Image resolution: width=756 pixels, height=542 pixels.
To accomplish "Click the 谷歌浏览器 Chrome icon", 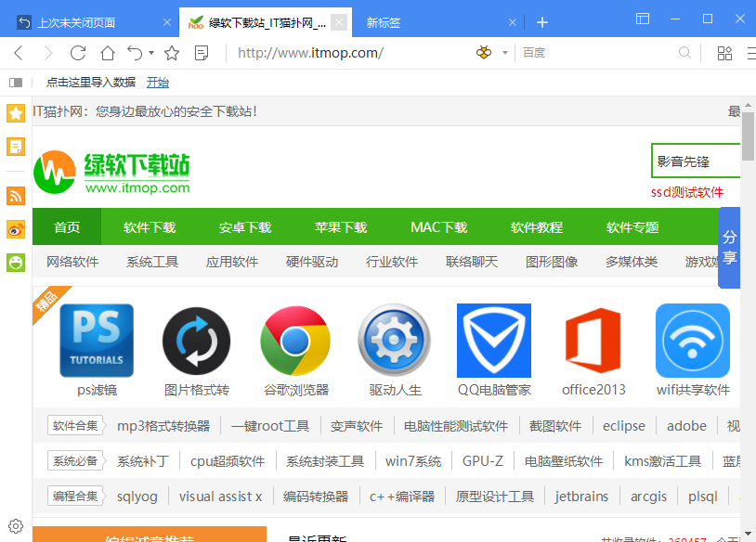I will (295, 341).
